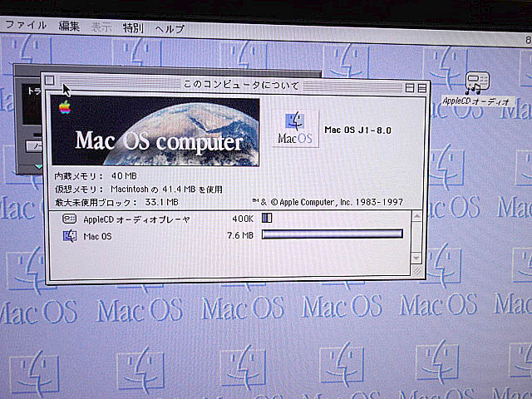
Task: Click the Mac OS 7.6 MB memory bar
Action: coord(332,234)
